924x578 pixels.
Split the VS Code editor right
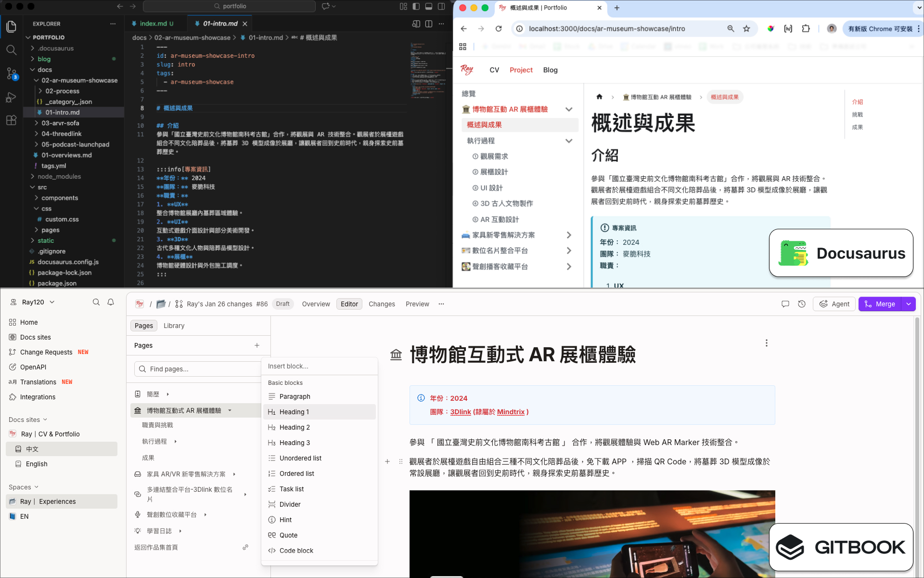coord(428,24)
